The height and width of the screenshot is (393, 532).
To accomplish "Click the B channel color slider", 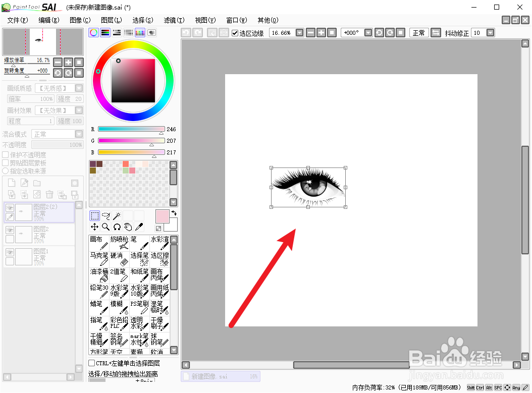I will click(x=131, y=152).
